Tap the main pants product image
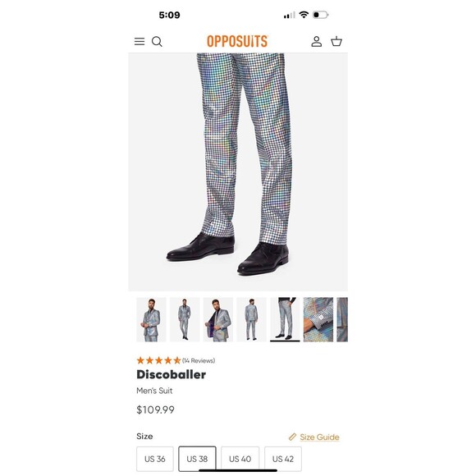 pyautogui.click(x=238, y=172)
